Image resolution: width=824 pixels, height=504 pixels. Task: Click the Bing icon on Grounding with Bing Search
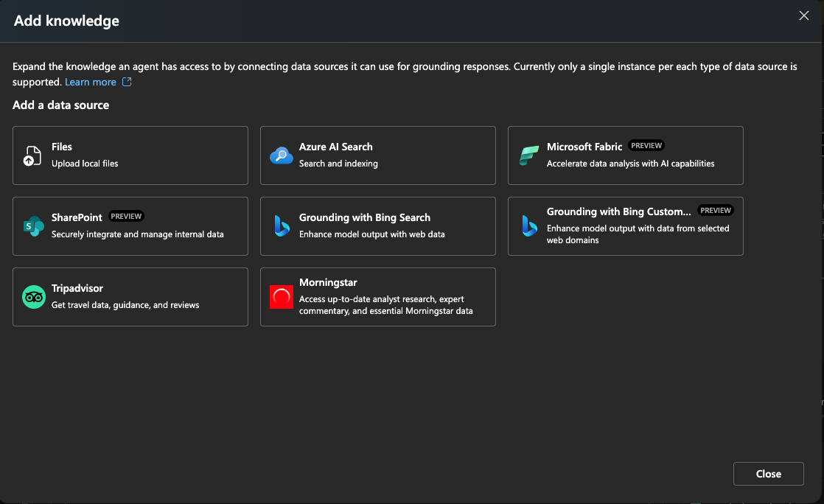(x=281, y=225)
